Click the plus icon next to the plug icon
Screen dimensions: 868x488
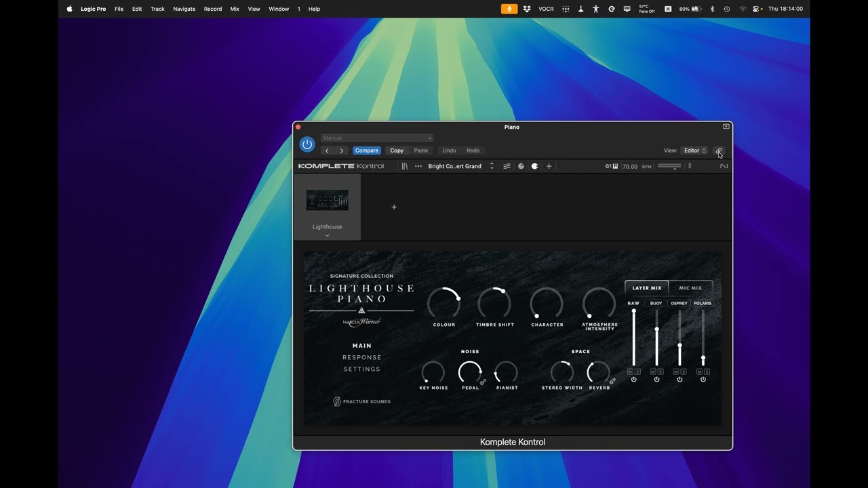tap(549, 166)
